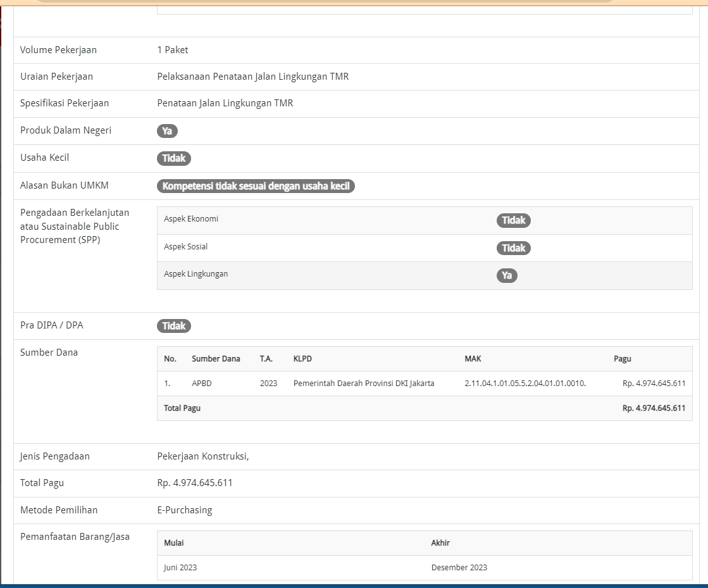Click the "Metode Pemilihan" label
Screen dimensions: 708x588
59,510
